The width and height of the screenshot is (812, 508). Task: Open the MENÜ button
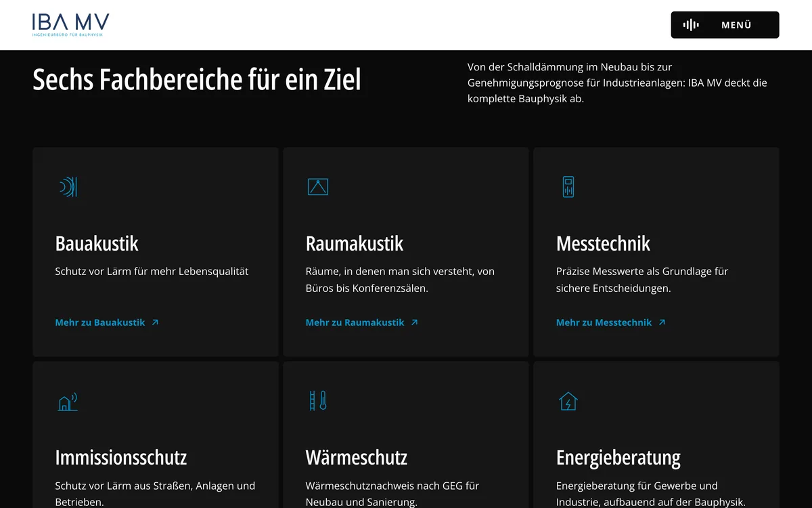coord(725,25)
